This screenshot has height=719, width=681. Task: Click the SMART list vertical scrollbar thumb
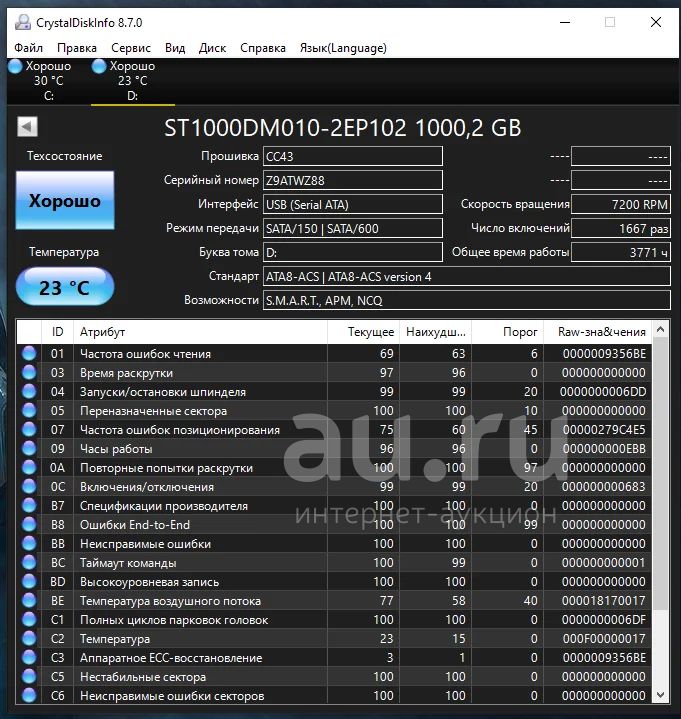pos(660,474)
